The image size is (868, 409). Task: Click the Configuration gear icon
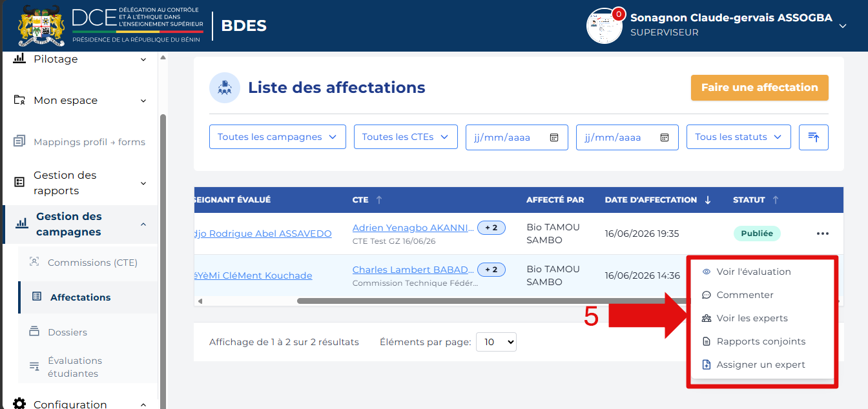tap(19, 404)
